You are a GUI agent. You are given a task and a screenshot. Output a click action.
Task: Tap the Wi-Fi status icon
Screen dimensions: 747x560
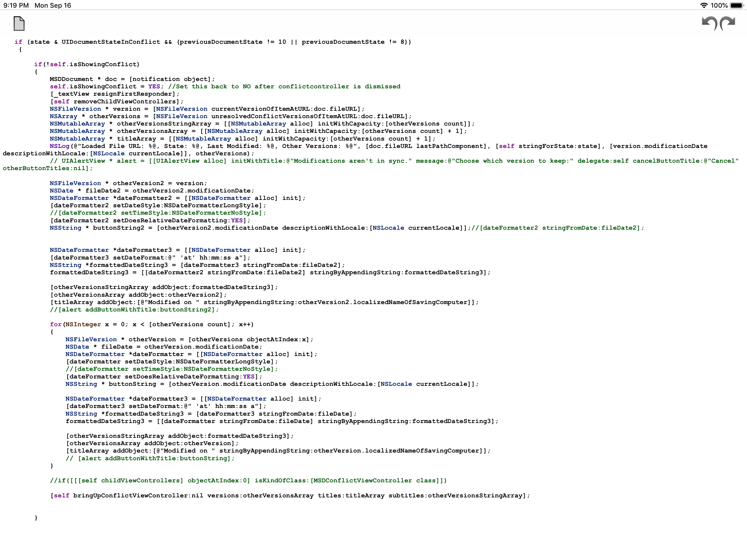coord(704,5)
